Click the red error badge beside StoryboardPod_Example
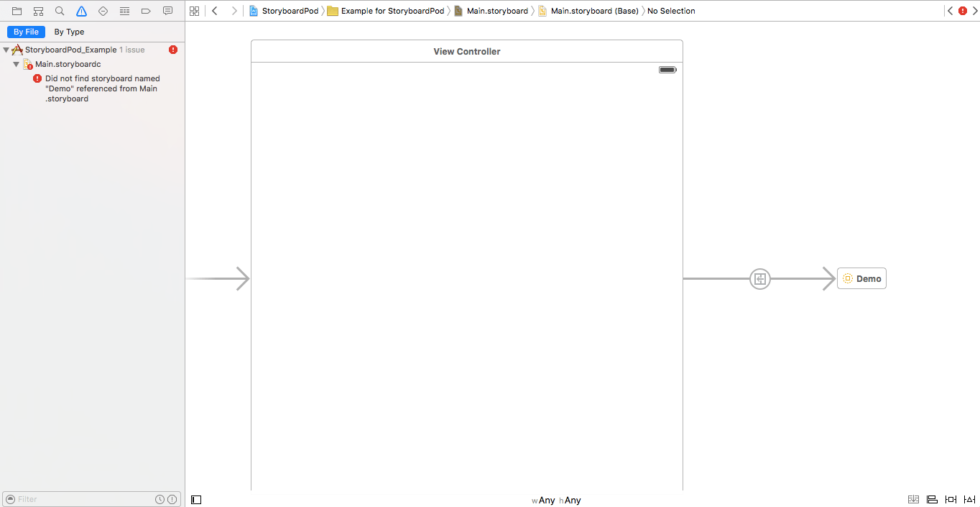This screenshot has height=507, width=980. [173, 50]
